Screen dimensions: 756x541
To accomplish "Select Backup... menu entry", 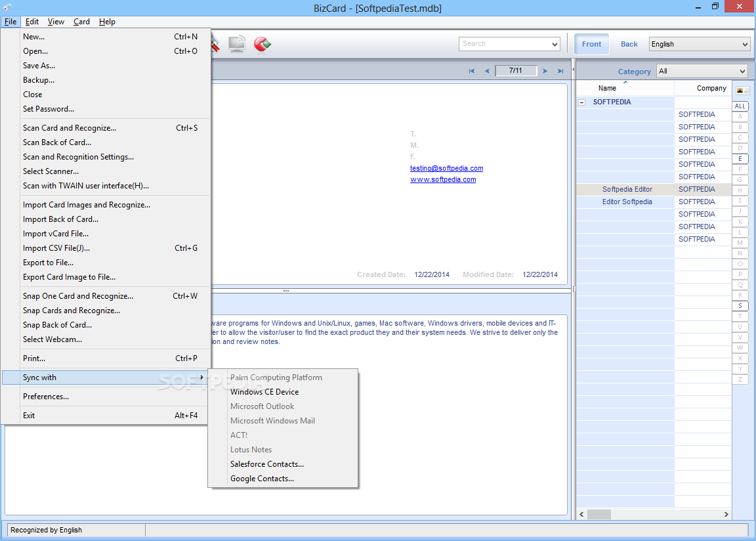I will (x=106, y=80).
